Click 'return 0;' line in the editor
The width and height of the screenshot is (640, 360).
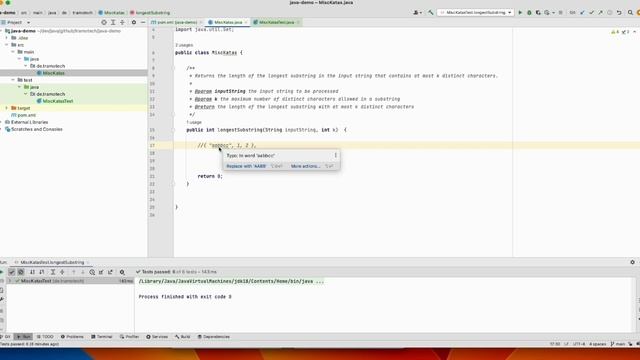(210, 176)
